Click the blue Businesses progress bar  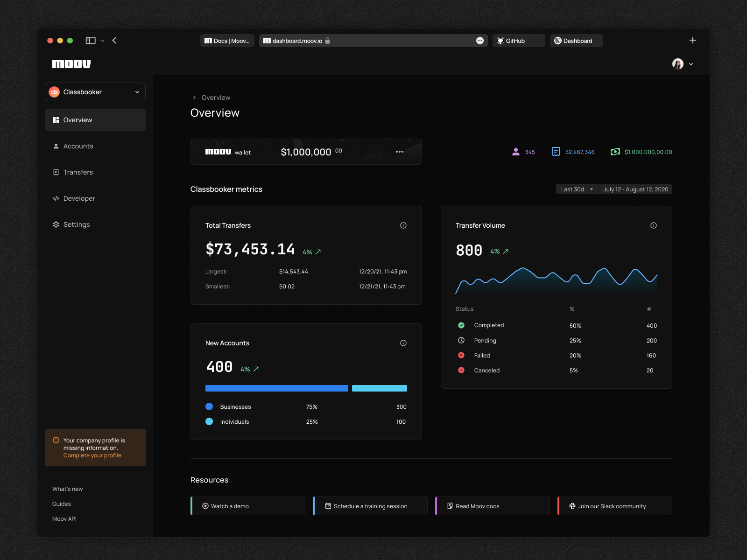tap(276, 388)
